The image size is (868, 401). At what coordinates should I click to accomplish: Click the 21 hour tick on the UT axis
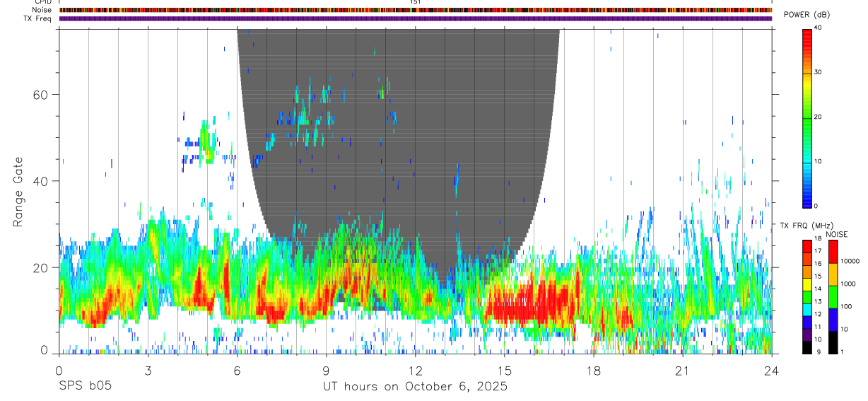(682, 370)
